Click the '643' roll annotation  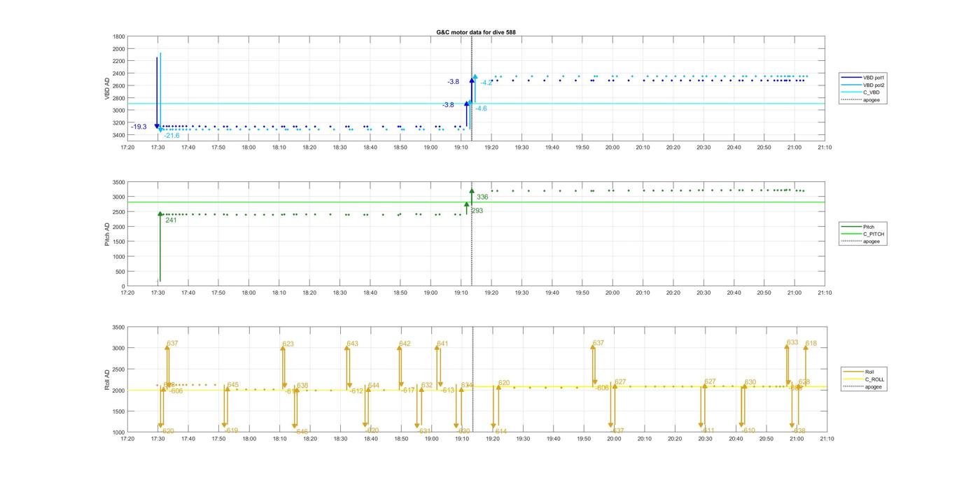click(352, 344)
